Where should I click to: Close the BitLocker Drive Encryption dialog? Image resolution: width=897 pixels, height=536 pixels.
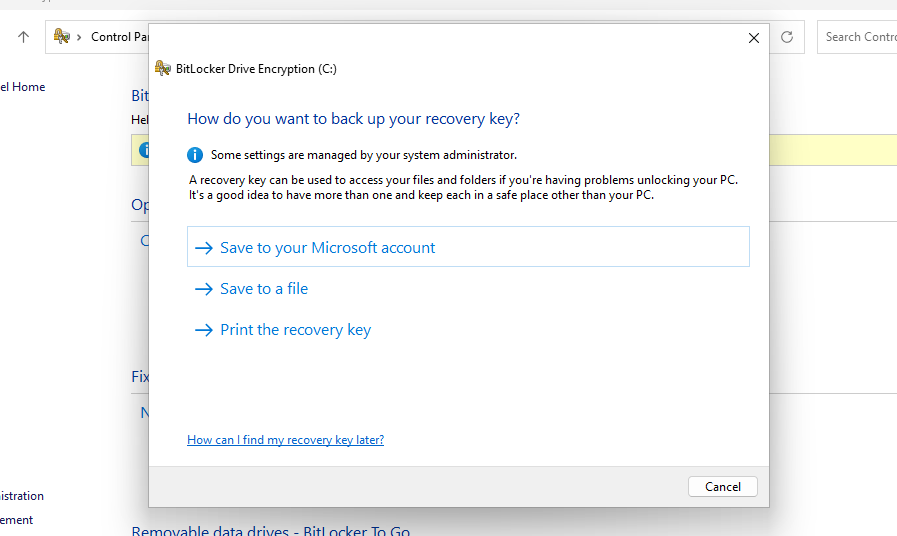(753, 38)
